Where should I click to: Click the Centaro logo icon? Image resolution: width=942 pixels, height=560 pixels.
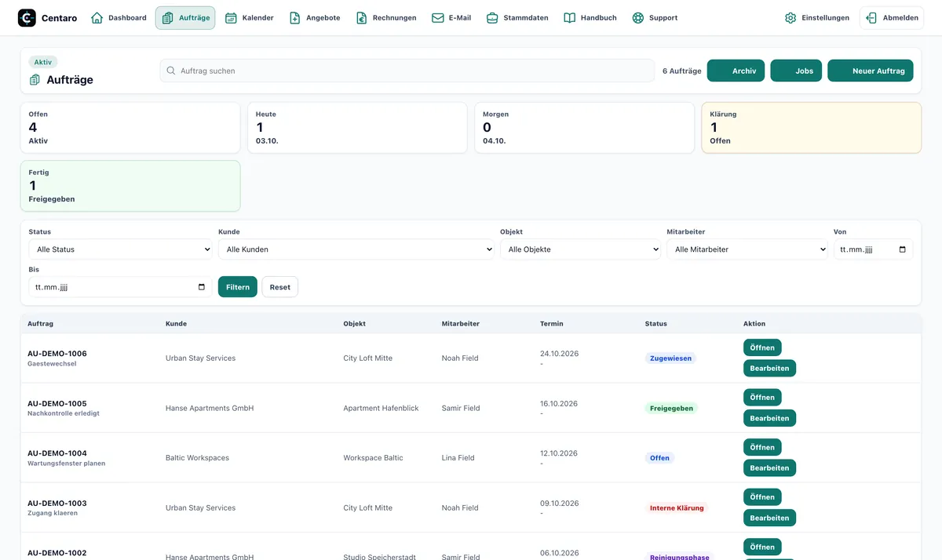tap(27, 18)
